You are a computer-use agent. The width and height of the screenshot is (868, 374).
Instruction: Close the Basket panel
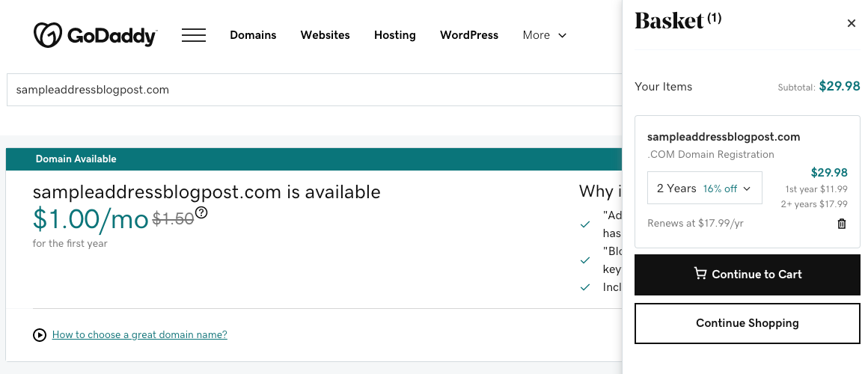(852, 23)
